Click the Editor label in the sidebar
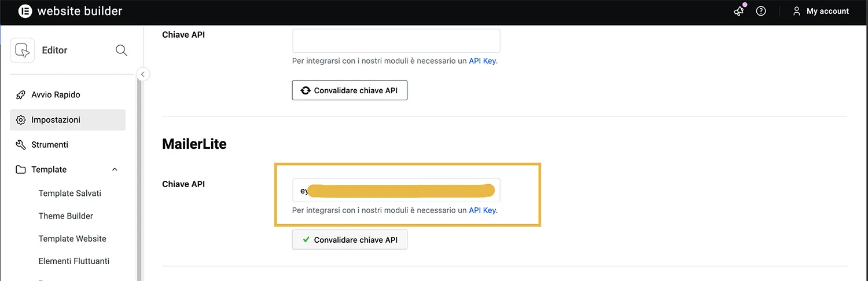Screen dimensions: 868x281 coord(55,50)
